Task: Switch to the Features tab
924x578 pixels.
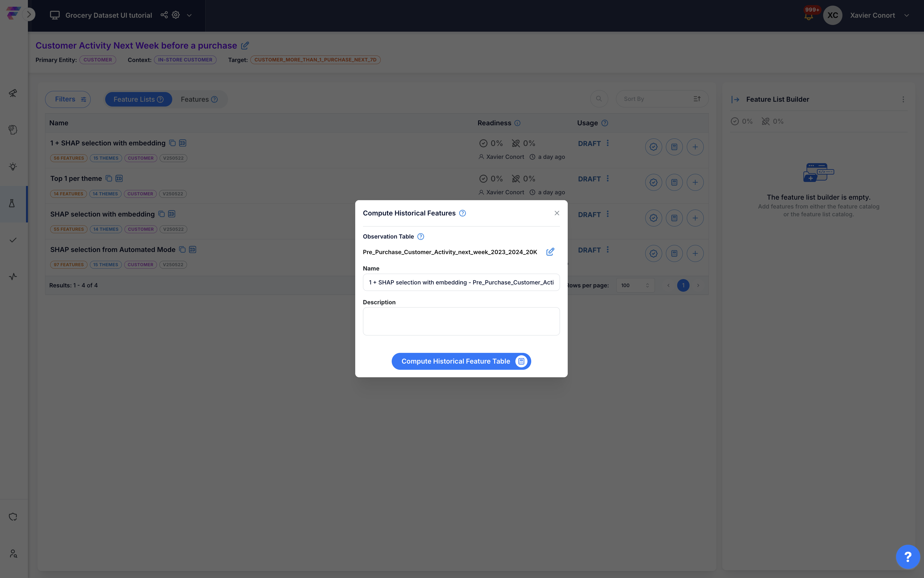Action: (x=199, y=99)
